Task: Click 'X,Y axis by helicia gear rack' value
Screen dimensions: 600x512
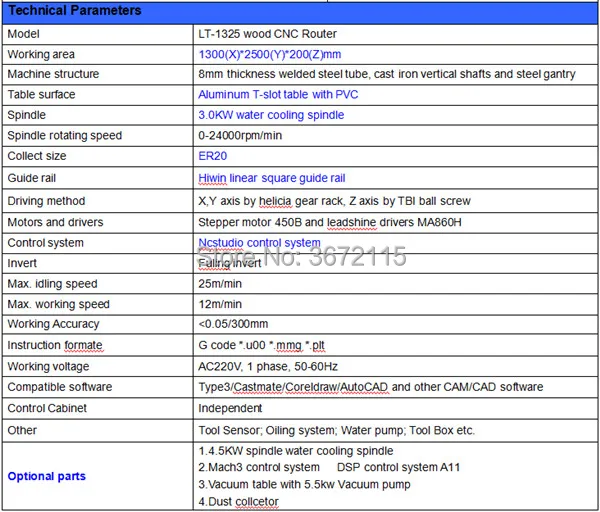Action: (x=271, y=201)
